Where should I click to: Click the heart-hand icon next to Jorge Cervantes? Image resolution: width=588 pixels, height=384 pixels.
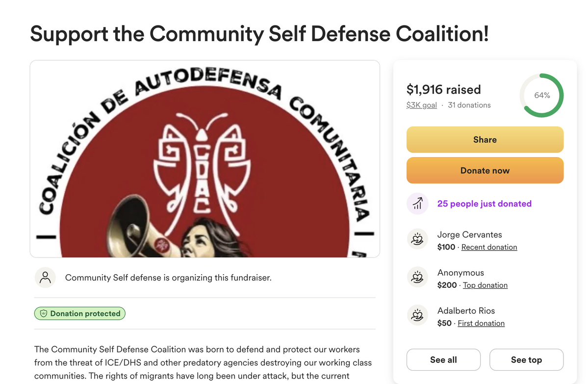[417, 240]
